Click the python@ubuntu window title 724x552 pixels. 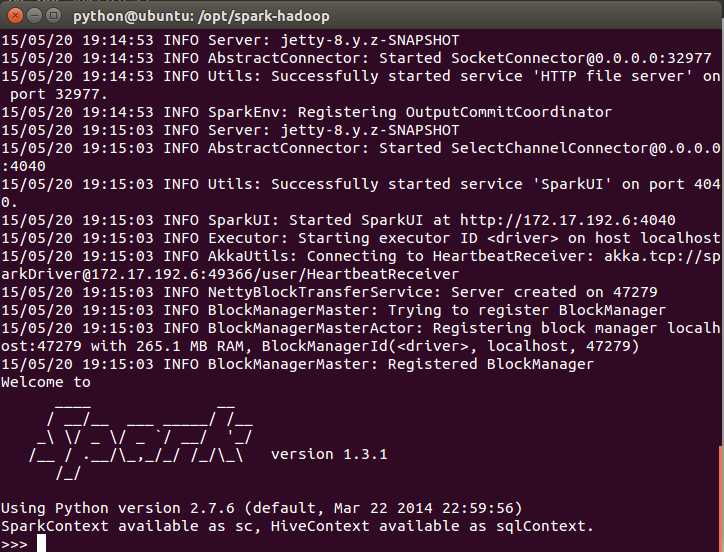tap(201, 16)
